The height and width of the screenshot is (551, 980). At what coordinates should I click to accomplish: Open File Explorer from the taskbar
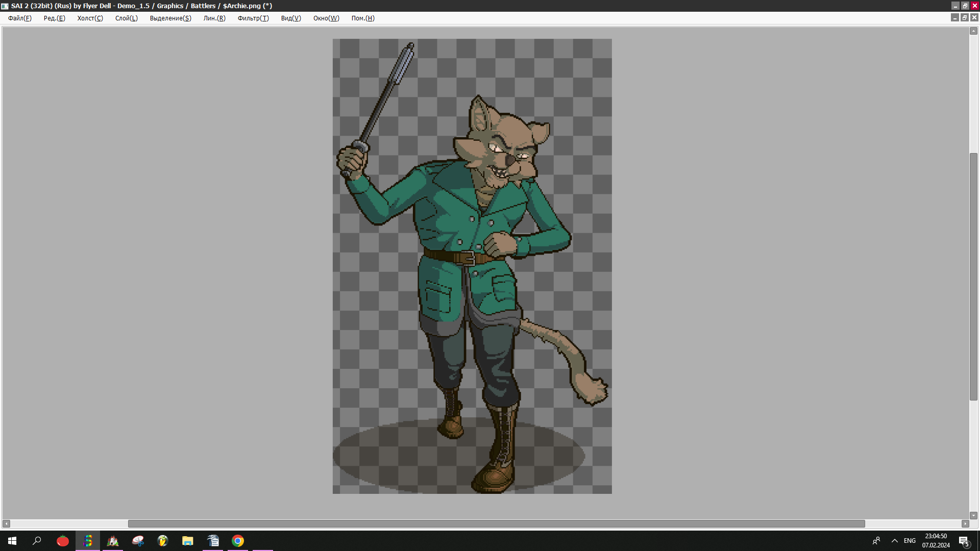coord(188,541)
